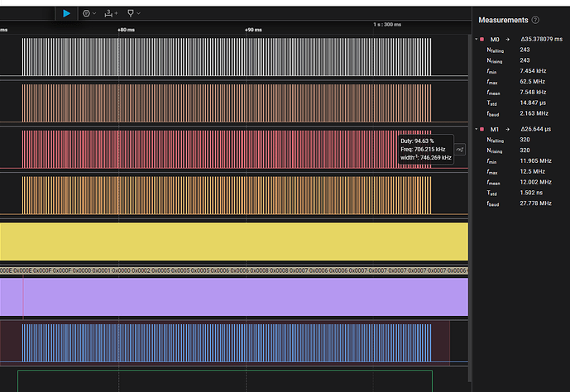Image resolution: width=570 pixels, height=392 pixels.
Task: Click the pink color swatch of M1
Action: [481, 130]
